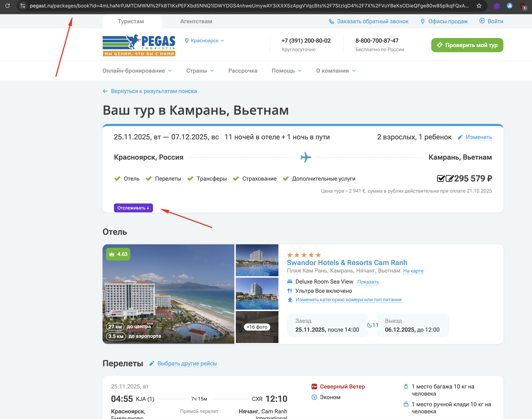Click the Pegas Touristik logo
This screenshot has height=419, width=532.
coord(139,45)
